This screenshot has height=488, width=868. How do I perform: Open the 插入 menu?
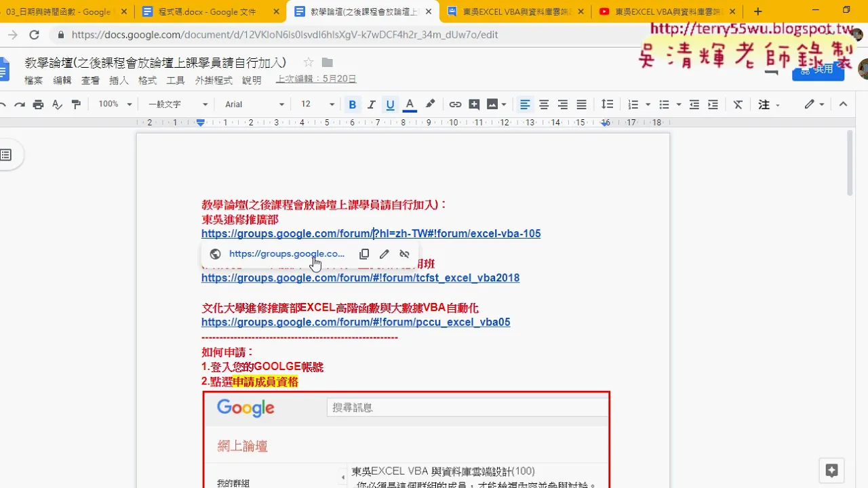(119, 80)
